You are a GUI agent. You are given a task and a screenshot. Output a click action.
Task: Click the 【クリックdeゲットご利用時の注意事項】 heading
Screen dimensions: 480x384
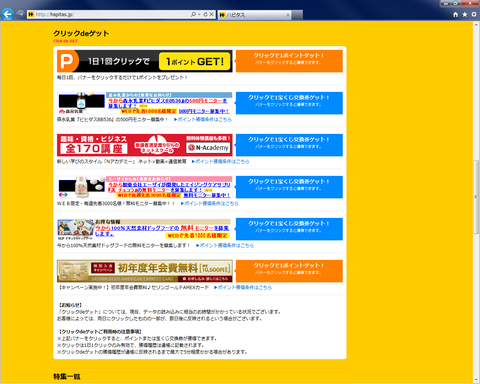pos(100,332)
